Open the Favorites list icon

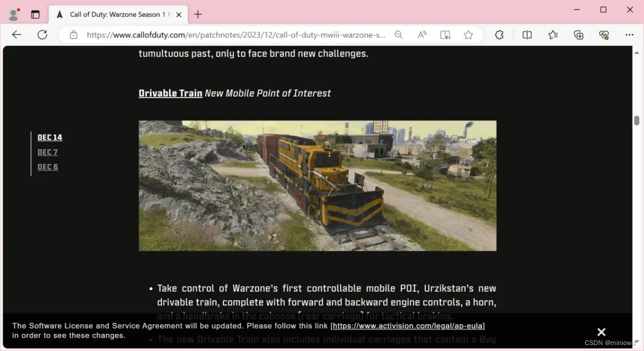(553, 35)
